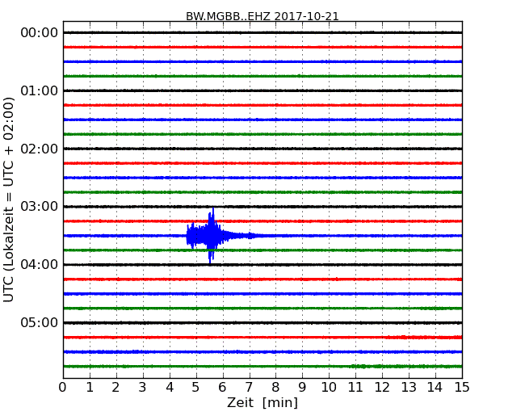Click the x-axis tick label 8

[275, 388]
